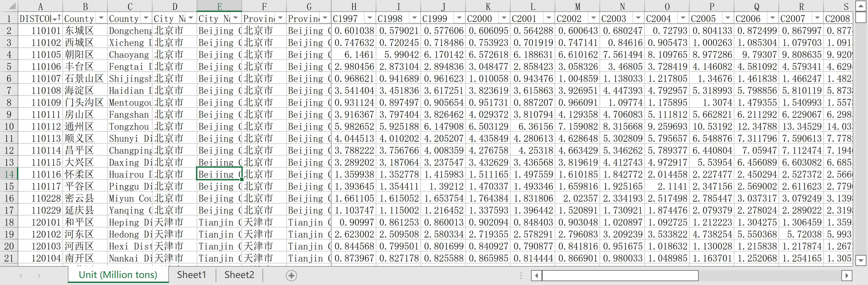The width and height of the screenshot is (868, 285).
Task: Open filter dropdown for Province column G
Action: click(325, 18)
